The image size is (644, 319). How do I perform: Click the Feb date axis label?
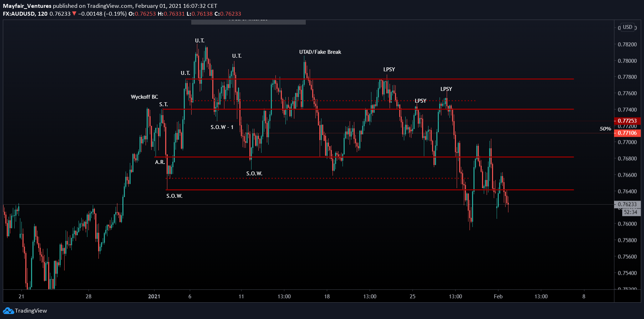498,297
